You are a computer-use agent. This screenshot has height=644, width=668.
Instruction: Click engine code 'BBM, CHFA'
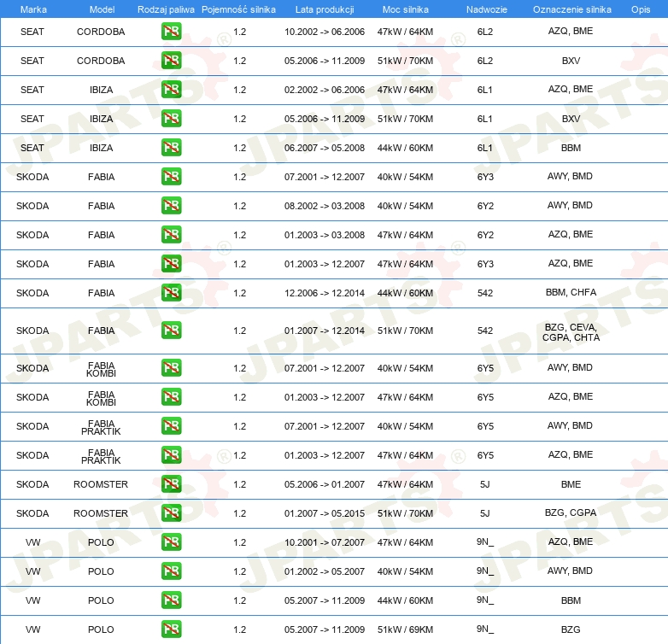pos(571,292)
